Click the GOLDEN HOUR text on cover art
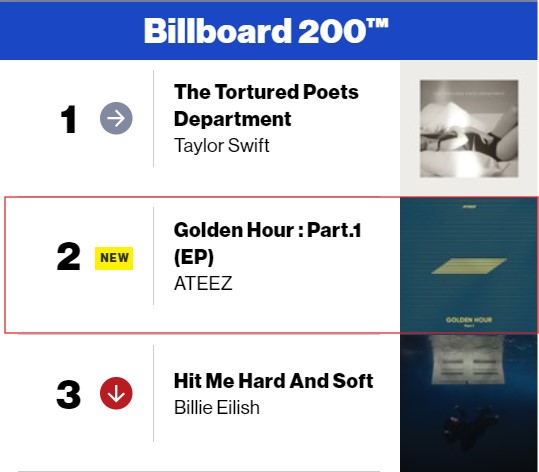This screenshot has height=472, width=539. pyautogui.click(x=469, y=320)
